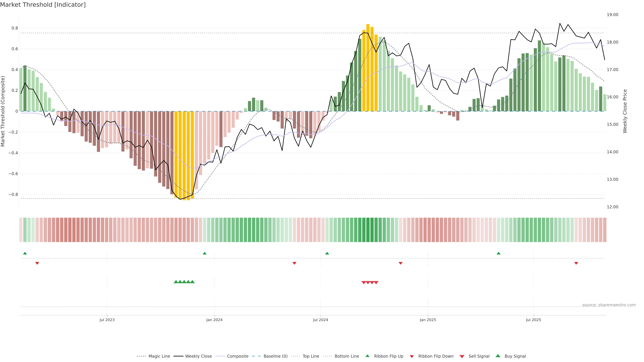Click the Jan 2024 axis label
The height and width of the screenshot is (362, 644).
click(x=214, y=320)
